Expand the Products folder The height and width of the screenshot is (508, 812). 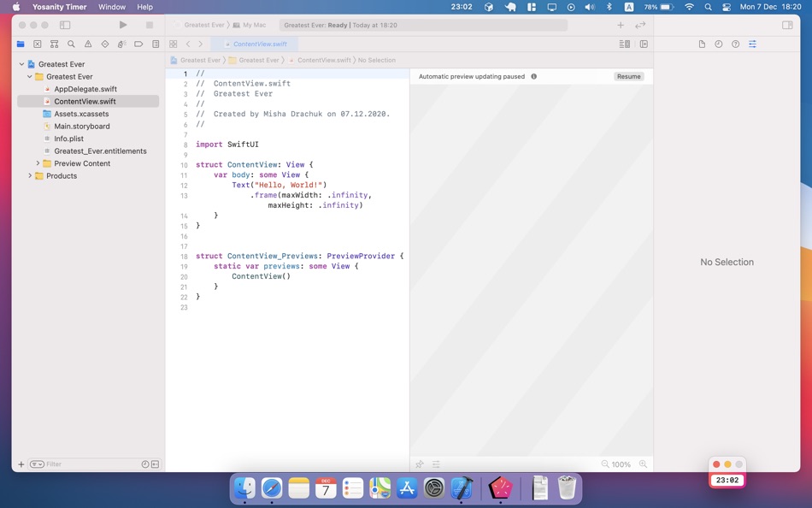point(30,175)
